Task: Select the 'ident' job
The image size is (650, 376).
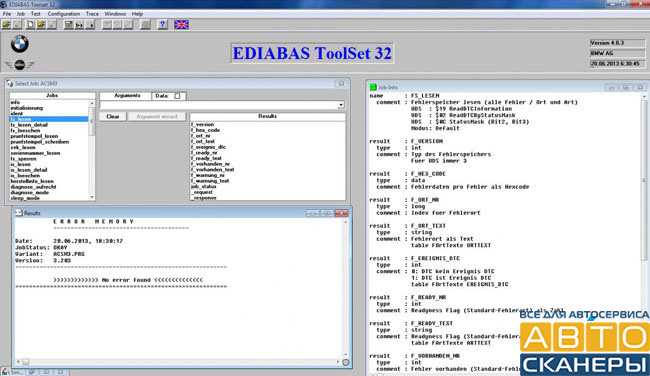Action: 17,114
